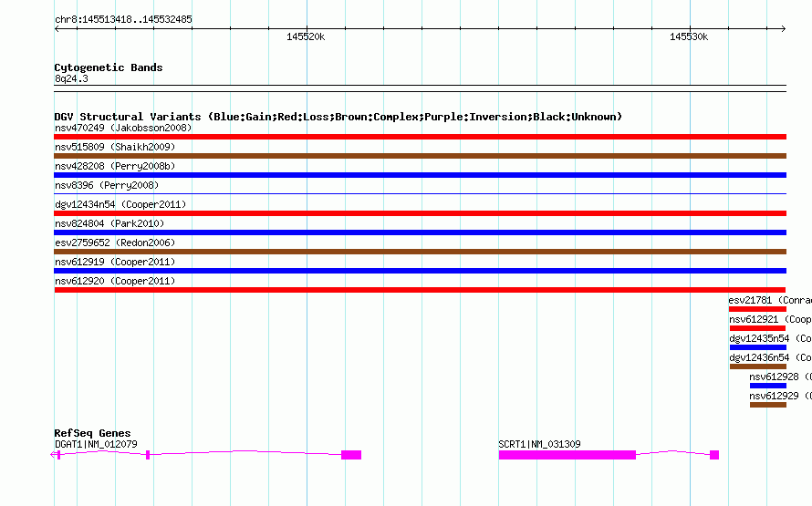Click the large DGAT1 exon block
The image size is (812, 506).
[x=351, y=455]
